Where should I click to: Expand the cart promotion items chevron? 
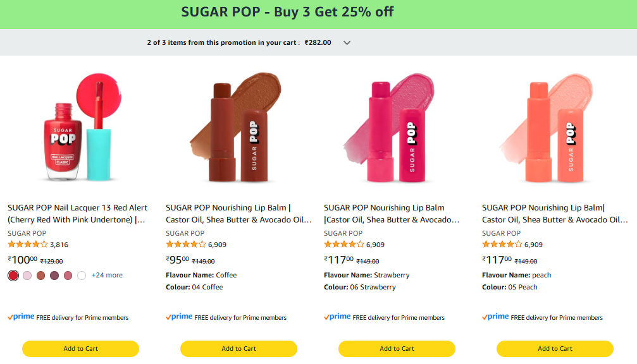coord(347,43)
